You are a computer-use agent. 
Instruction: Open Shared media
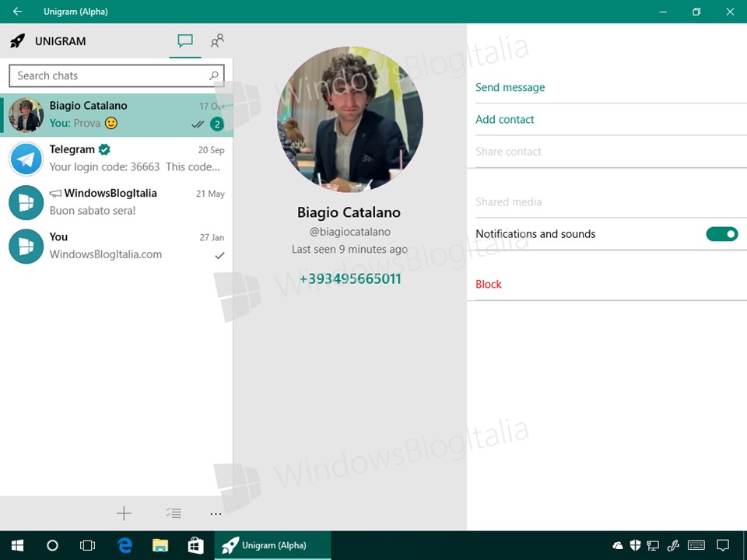click(508, 202)
